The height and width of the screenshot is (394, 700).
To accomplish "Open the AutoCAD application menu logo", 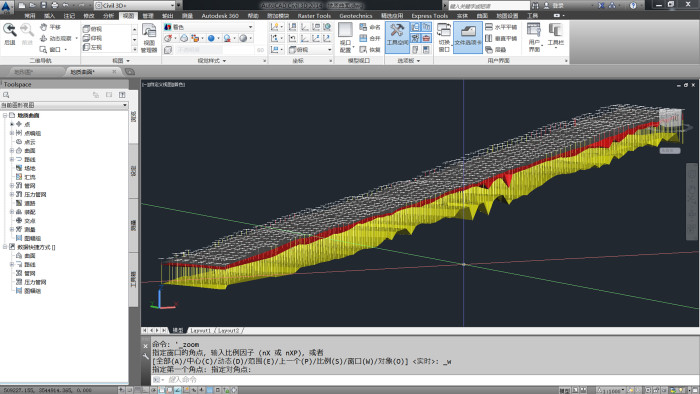I will coord(6,6).
